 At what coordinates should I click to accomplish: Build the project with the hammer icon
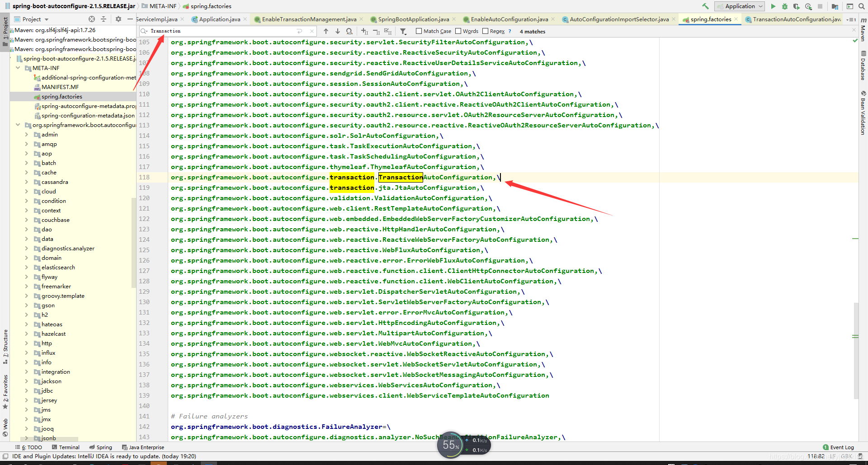pos(705,6)
